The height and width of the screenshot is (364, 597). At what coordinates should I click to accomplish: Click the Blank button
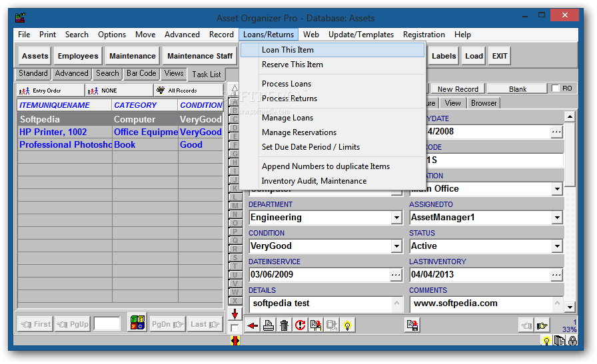tap(518, 89)
